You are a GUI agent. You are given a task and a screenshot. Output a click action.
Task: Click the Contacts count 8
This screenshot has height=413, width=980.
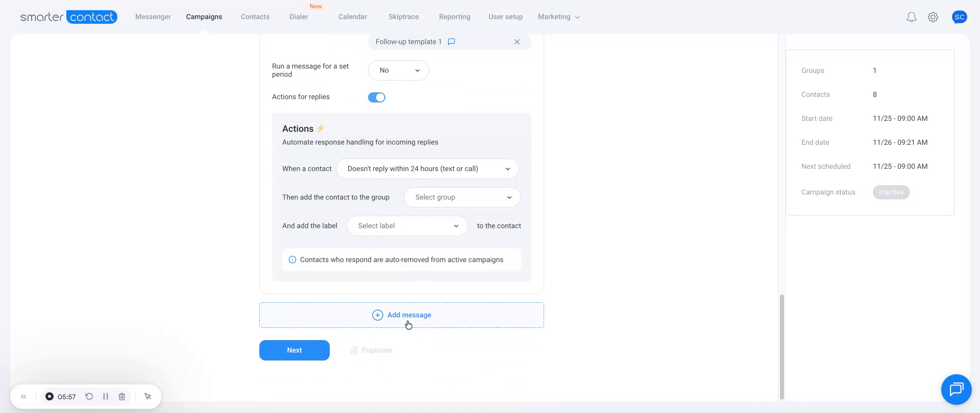(x=875, y=94)
